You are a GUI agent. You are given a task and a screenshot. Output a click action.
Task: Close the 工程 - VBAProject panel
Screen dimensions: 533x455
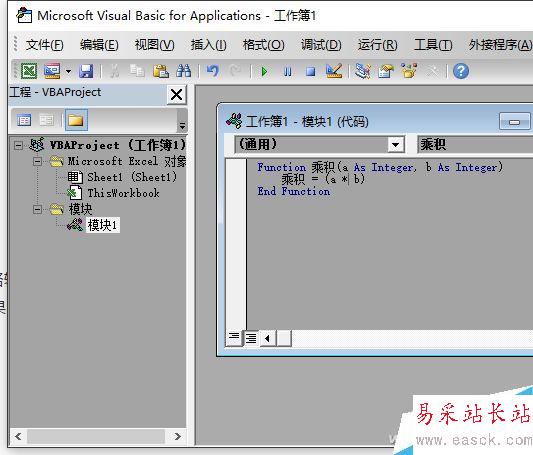[176, 95]
